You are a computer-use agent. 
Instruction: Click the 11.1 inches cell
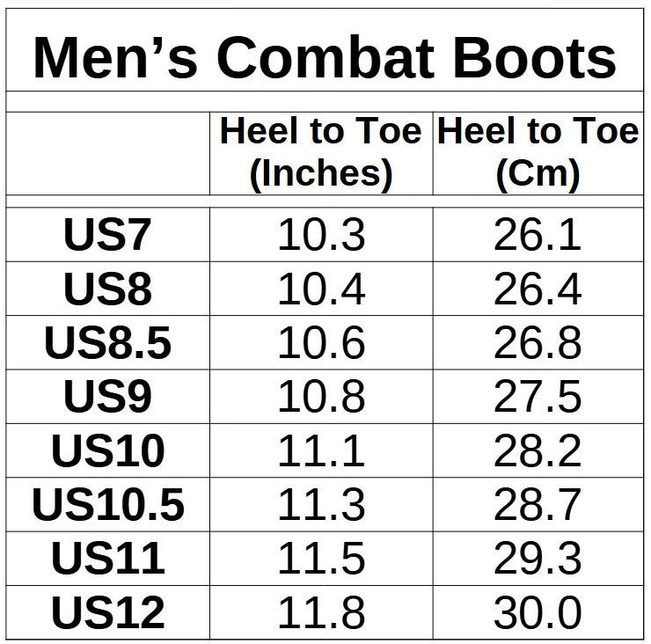tap(321, 450)
